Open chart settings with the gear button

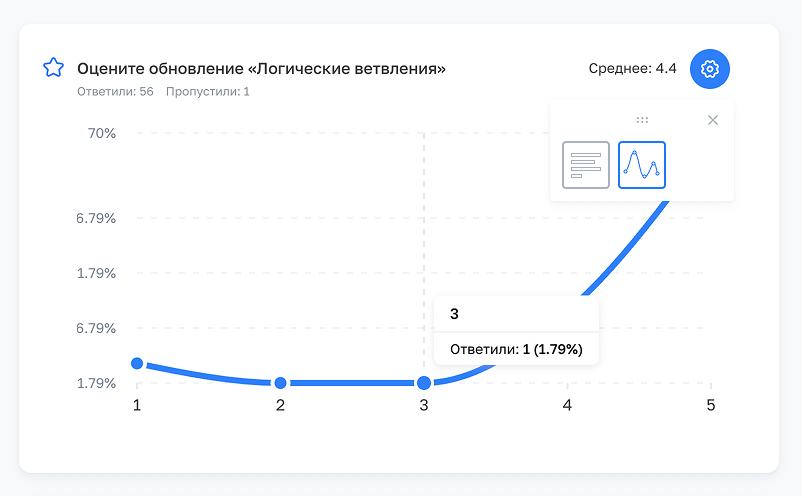(710, 69)
